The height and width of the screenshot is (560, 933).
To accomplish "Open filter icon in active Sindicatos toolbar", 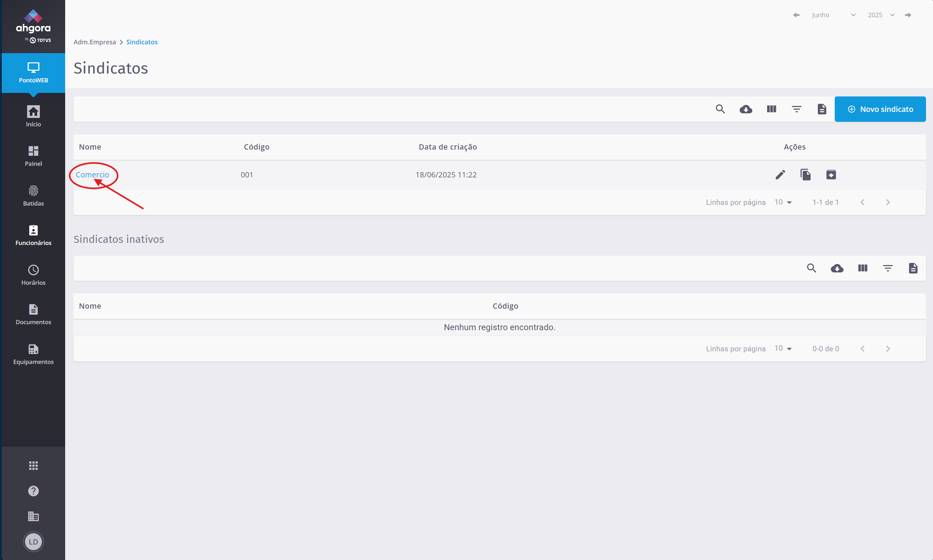I will click(796, 109).
